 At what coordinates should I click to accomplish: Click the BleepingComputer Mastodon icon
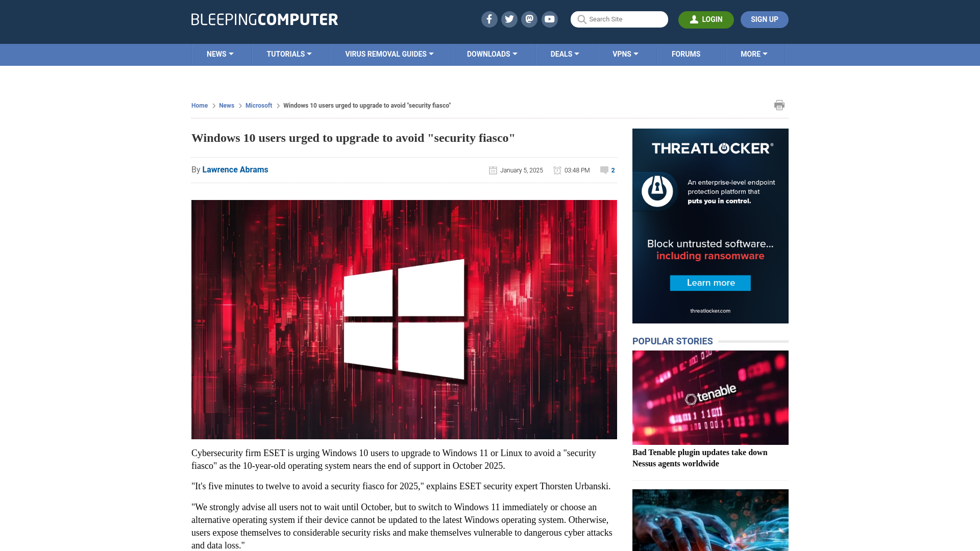[529, 19]
